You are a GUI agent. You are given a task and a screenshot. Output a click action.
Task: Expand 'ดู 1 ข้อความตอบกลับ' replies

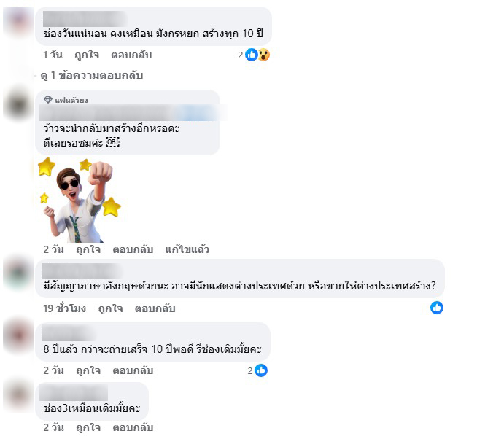tap(92, 76)
